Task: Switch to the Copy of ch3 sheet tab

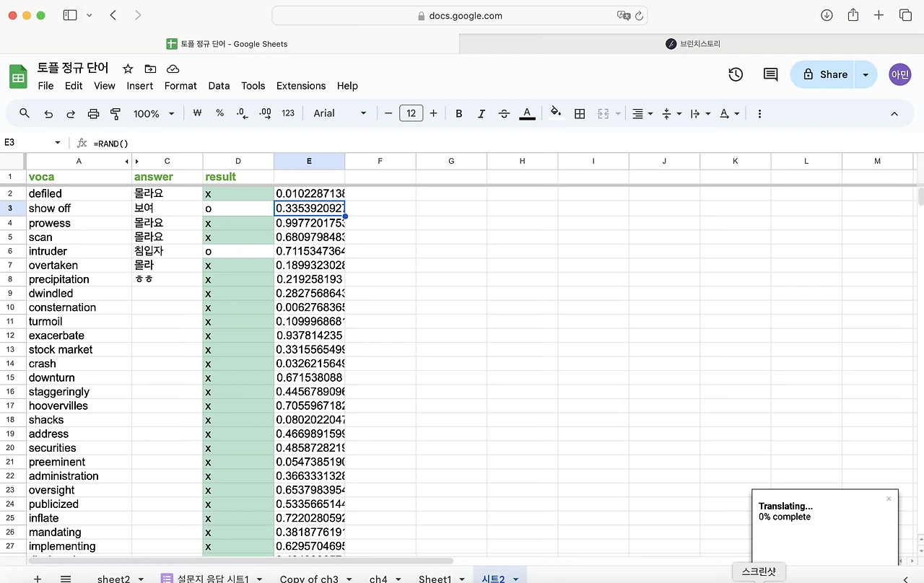Action: tap(309, 579)
